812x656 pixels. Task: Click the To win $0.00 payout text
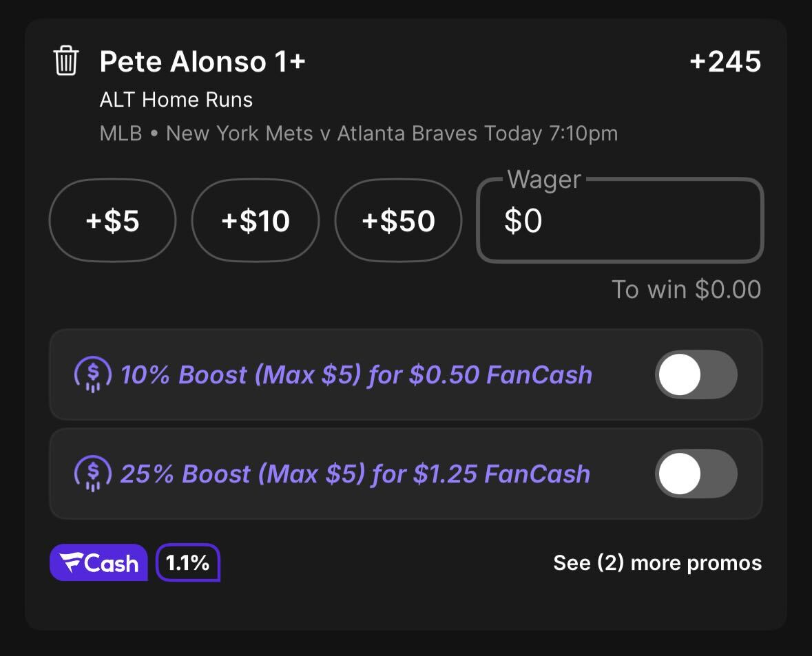[x=686, y=289]
